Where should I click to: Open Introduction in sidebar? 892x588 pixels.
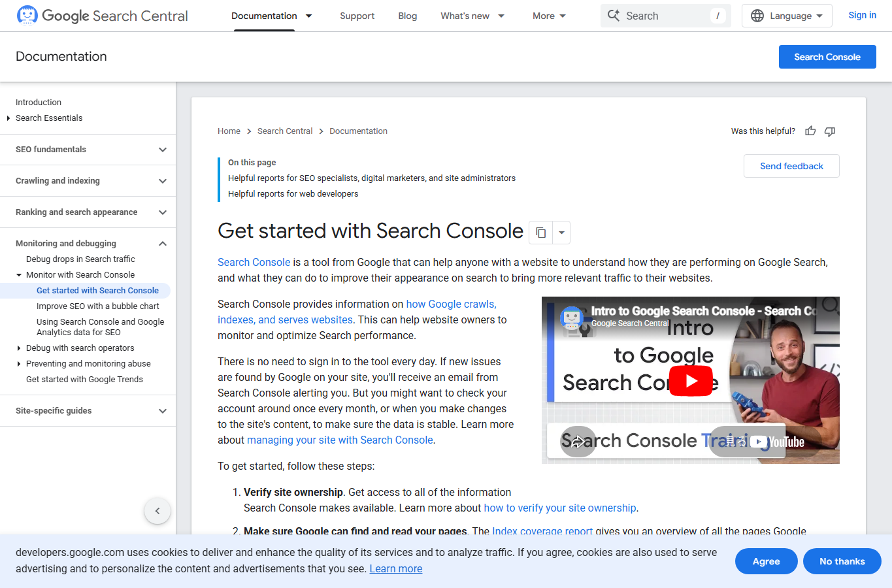click(x=39, y=103)
